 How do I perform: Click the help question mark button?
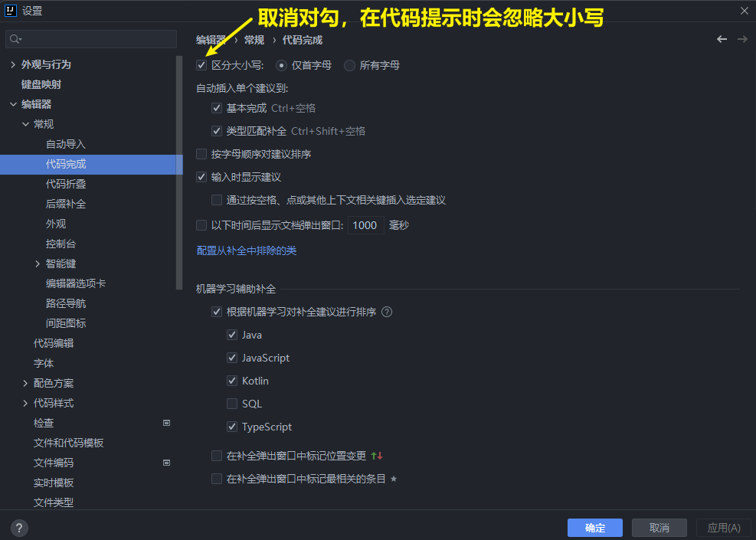click(x=20, y=528)
